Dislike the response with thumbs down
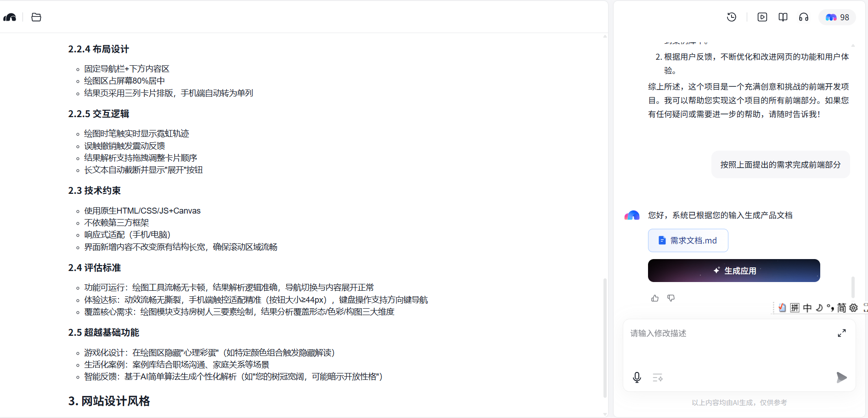The image size is (868, 418). pos(671,298)
